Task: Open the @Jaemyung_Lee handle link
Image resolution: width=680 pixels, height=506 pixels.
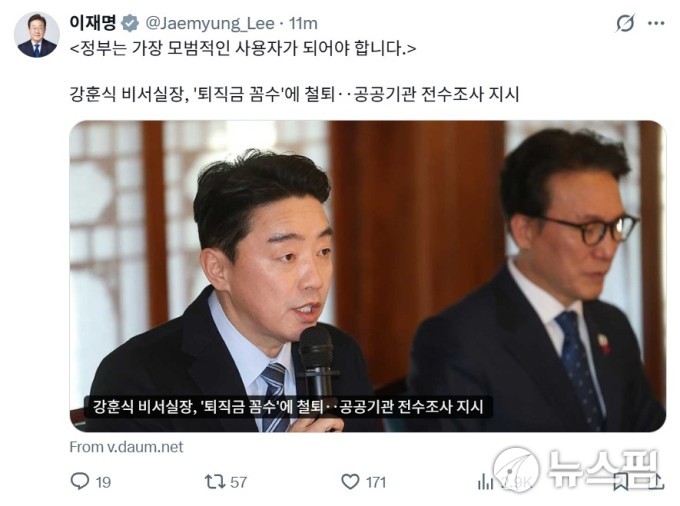Action: tap(209, 23)
